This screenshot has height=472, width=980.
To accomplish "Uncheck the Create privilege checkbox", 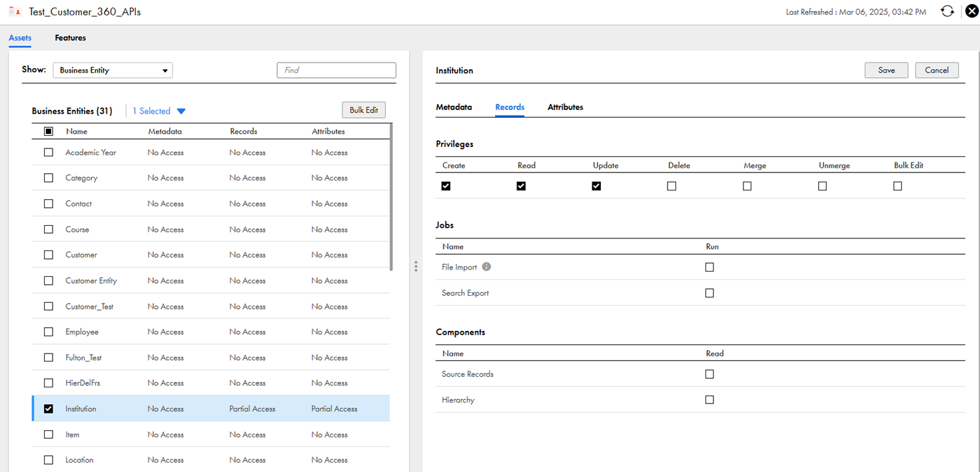I will (x=446, y=186).
